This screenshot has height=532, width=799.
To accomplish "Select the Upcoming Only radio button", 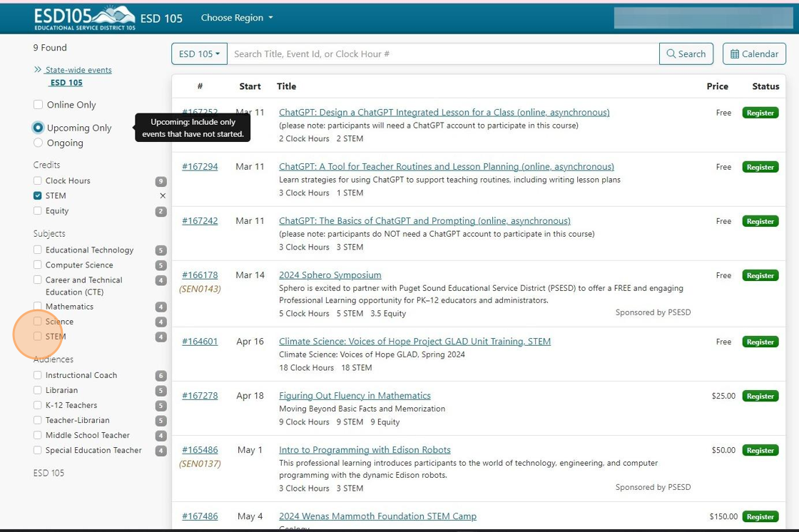I will [39, 128].
